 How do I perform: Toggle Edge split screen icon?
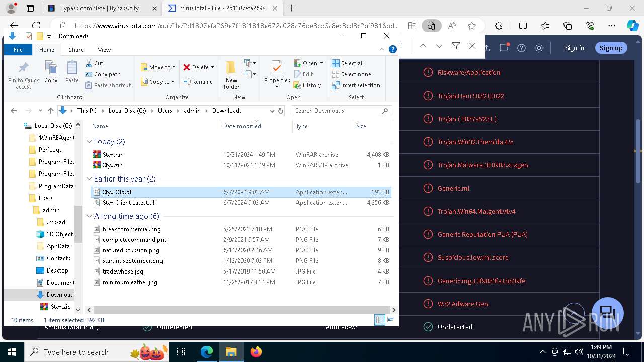point(523,26)
